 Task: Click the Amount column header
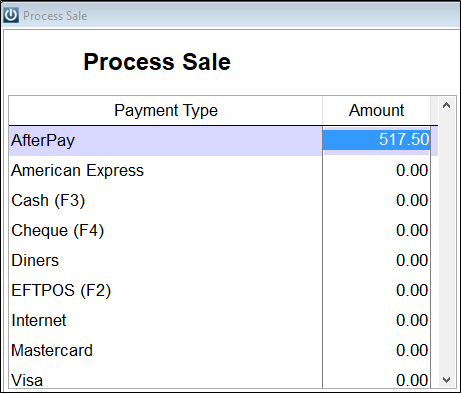[376, 111]
